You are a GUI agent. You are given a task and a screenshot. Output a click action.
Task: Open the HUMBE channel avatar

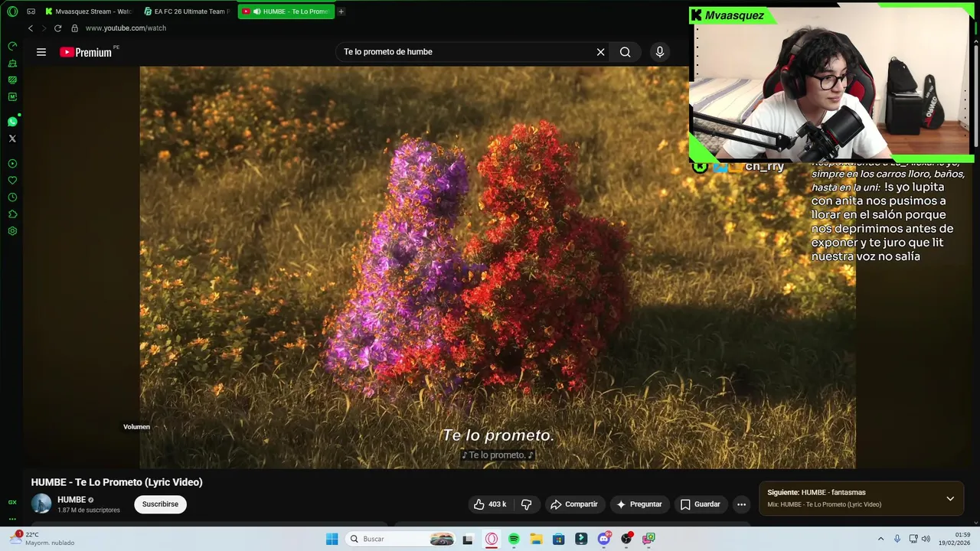point(41,504)
